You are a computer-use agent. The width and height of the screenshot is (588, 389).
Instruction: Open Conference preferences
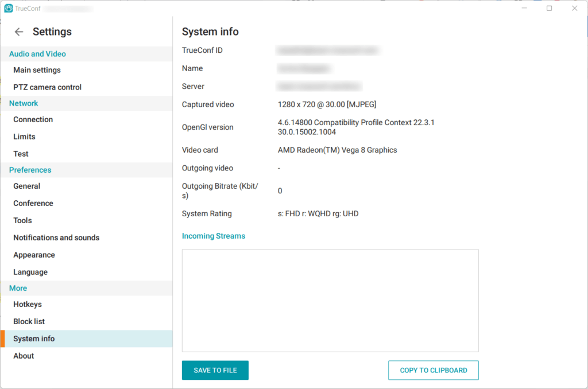(x=33, y=203)
